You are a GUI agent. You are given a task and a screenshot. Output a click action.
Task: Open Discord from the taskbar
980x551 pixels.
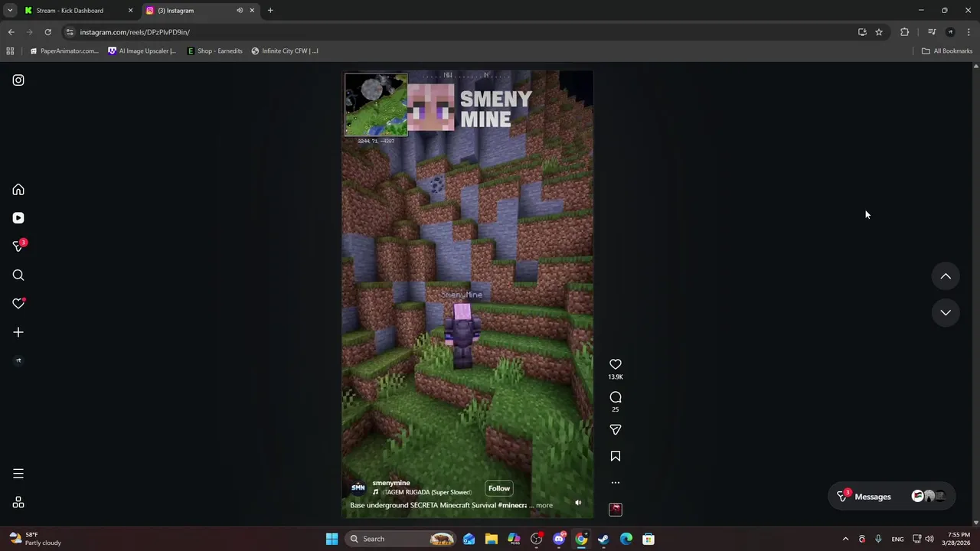(x=560, y=539)
